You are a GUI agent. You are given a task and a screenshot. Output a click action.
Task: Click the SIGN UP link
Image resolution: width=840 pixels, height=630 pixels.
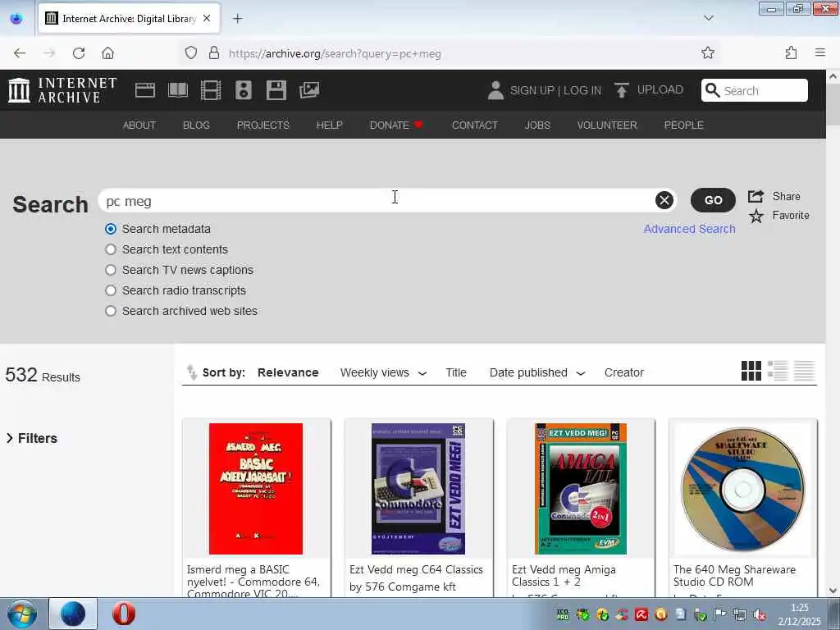coord(532,90)
